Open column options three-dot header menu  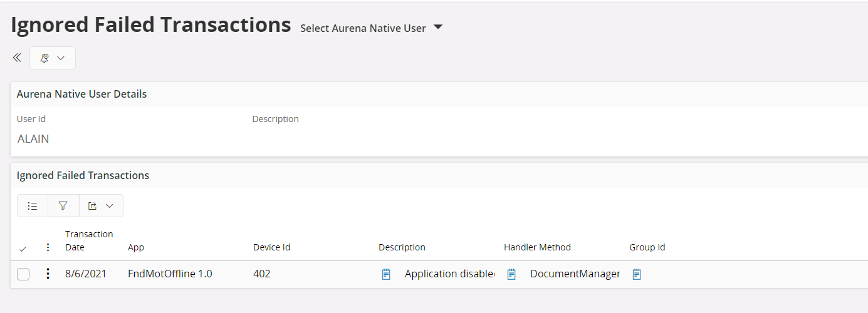click(x=48, y=247)
